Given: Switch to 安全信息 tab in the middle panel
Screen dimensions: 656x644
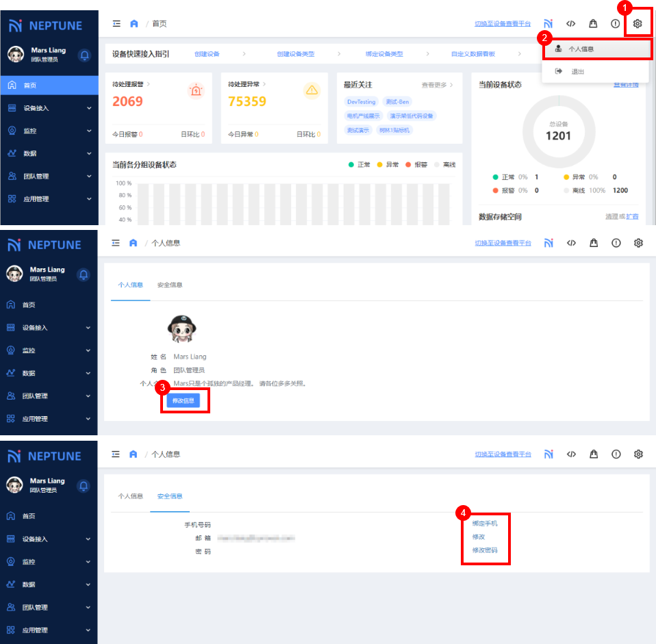Looking at the screenshot, I should coord(170,285).
